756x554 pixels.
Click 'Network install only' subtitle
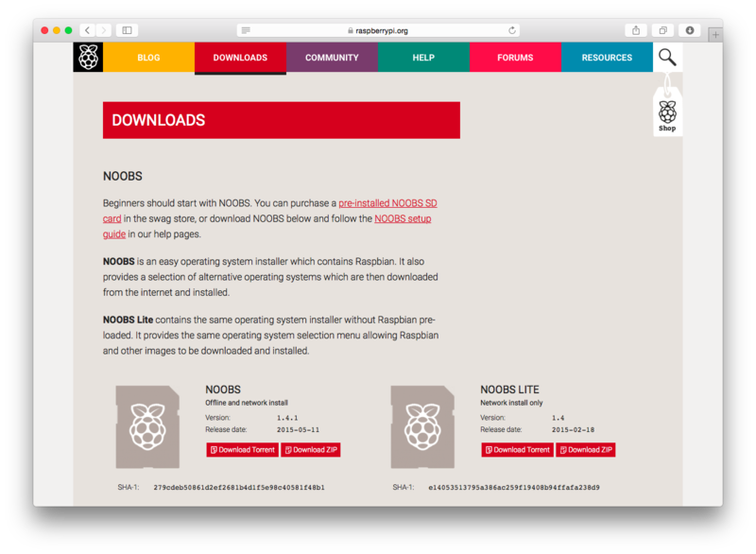tap(511, 403)
